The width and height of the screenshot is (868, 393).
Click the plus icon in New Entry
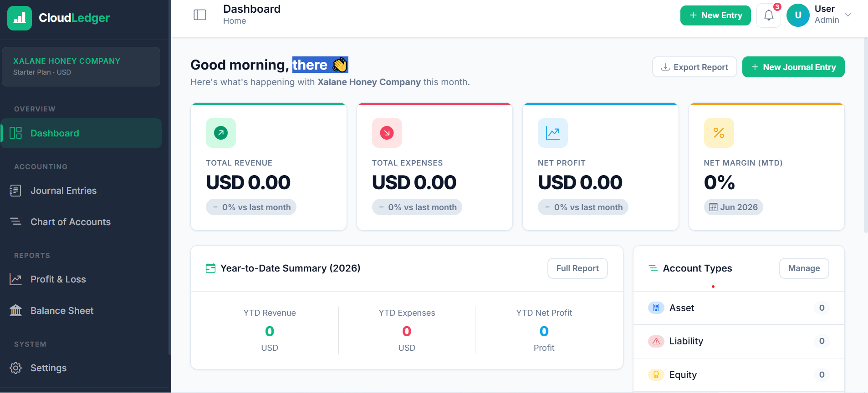(x=693, y=15)
